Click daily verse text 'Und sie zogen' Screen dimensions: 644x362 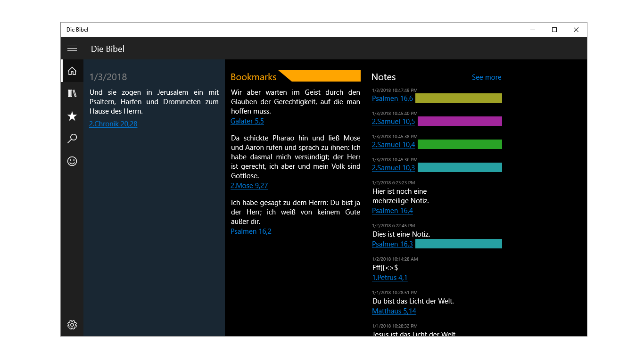(x=154, y=102)
